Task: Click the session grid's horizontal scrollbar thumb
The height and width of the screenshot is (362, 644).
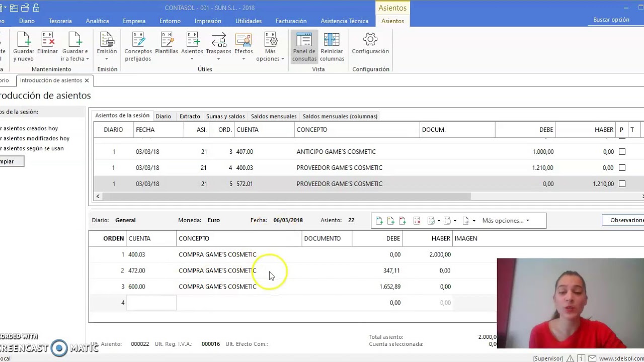Action: click(x=286, y=197)
